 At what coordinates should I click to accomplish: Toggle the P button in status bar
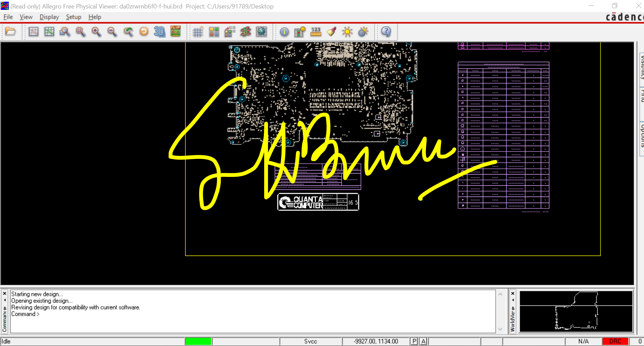pyautogui.click(x=414, y=341)
